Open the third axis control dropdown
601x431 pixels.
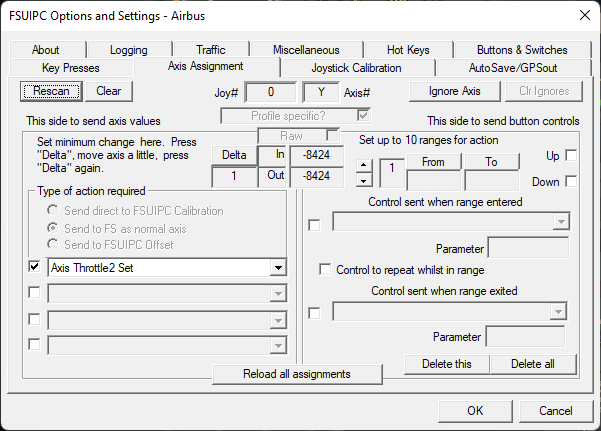pyautogui.click(x=278, y=321)
